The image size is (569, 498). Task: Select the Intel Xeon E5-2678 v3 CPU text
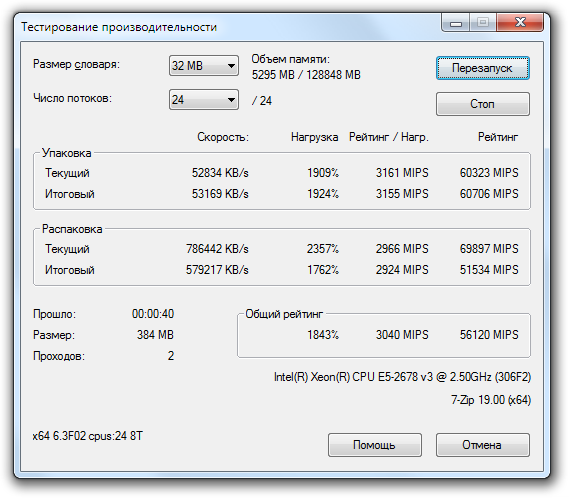(402, 377)
